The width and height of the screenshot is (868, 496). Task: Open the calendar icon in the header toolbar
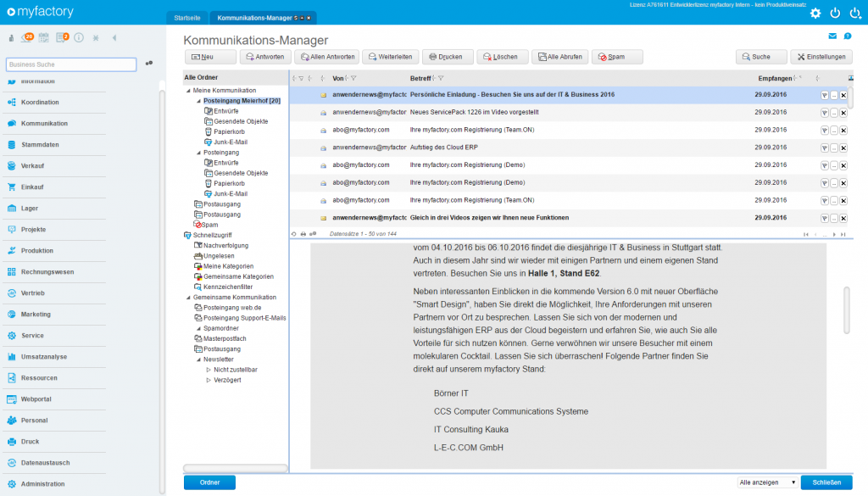[x=43, y=38]
